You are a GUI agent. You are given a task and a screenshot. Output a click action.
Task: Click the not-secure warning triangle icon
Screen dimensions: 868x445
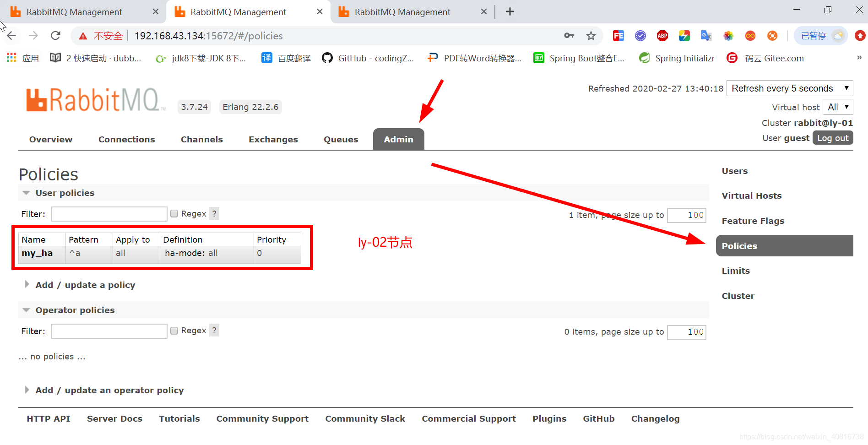click(x=83, y=36)
